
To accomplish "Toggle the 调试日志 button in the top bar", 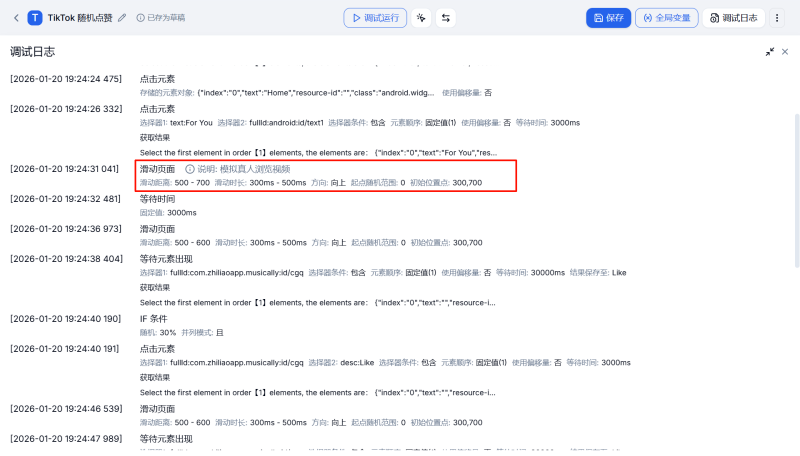I will (x=734, y=18).
